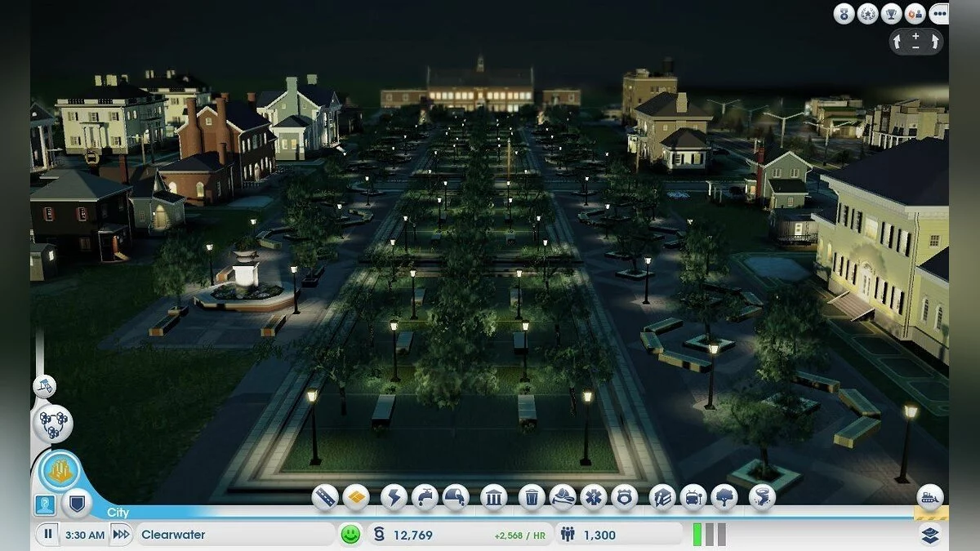Open the friends online icon
This screenshot has height=551, width=980.
[915, 13]
